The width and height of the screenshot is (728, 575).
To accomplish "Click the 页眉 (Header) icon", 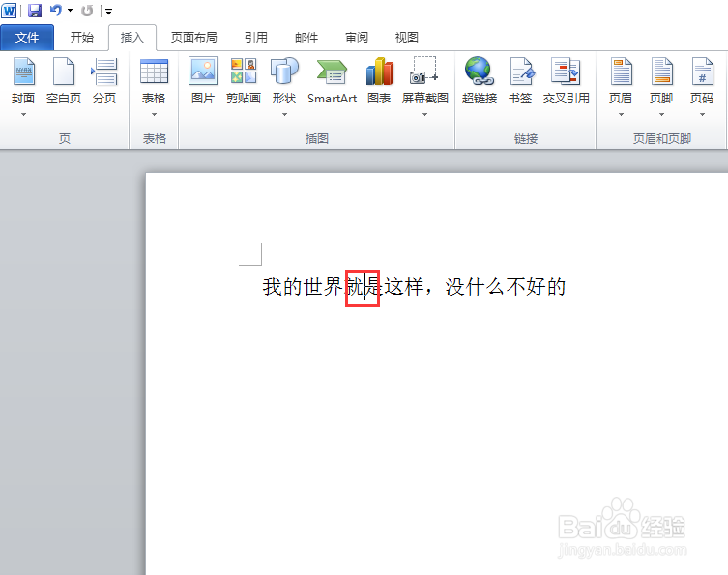I will pos(621,72).
